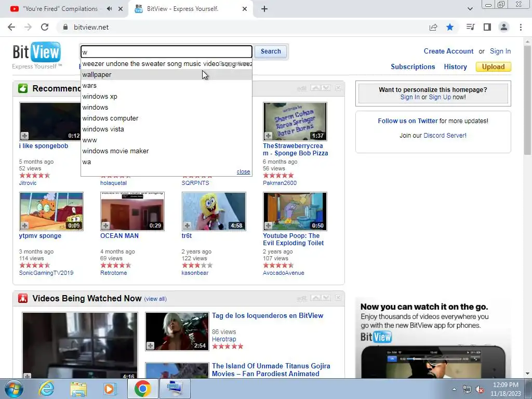532x399 pixels.
Task: Toggle Chrome side panel icon
Action: pos(487,27)
